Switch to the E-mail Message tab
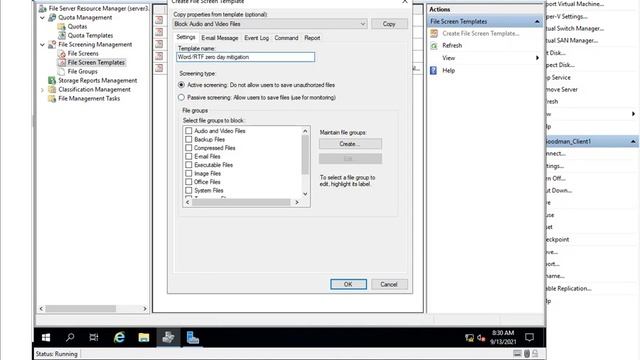 pos(220,38)
